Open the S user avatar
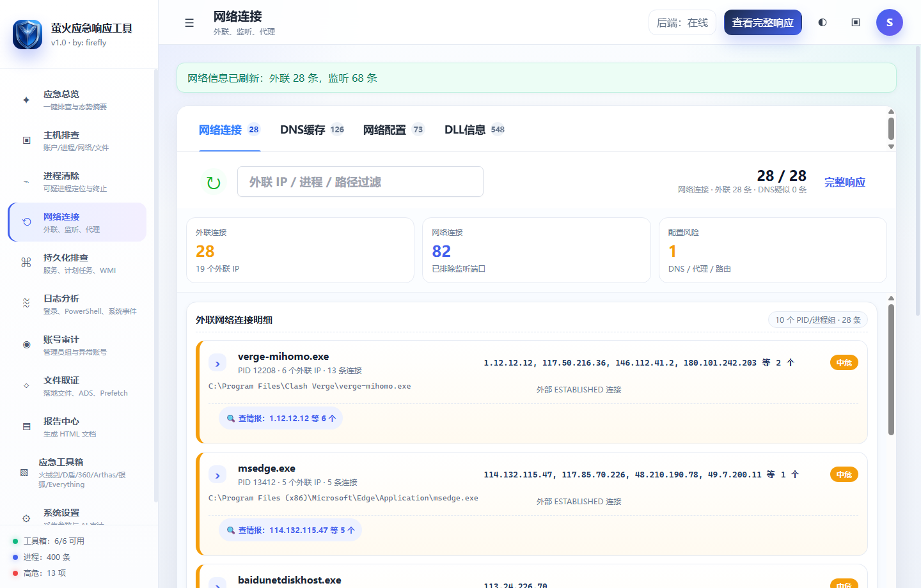921x588 pixels. (890, 22)
